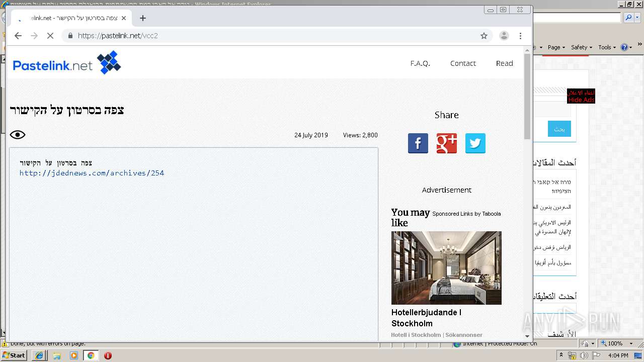
Task: Bookmark this page with the star icon
Action: [484, 36]
